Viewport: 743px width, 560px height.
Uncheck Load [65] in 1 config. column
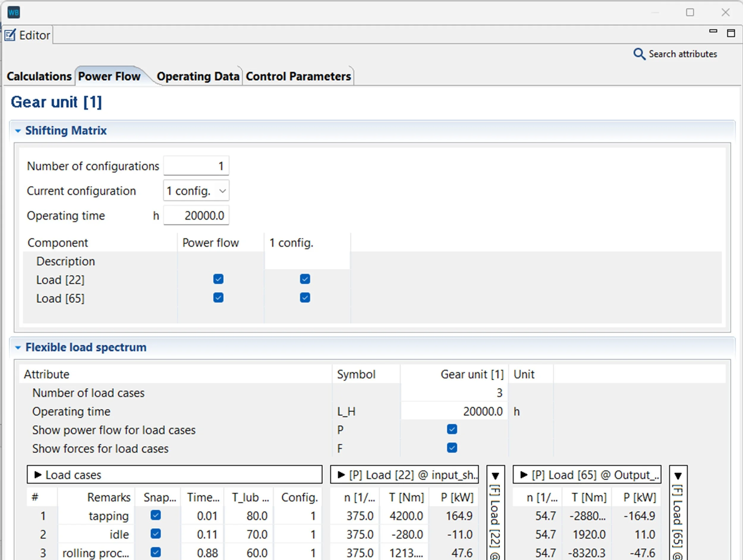tap(305, 298)
